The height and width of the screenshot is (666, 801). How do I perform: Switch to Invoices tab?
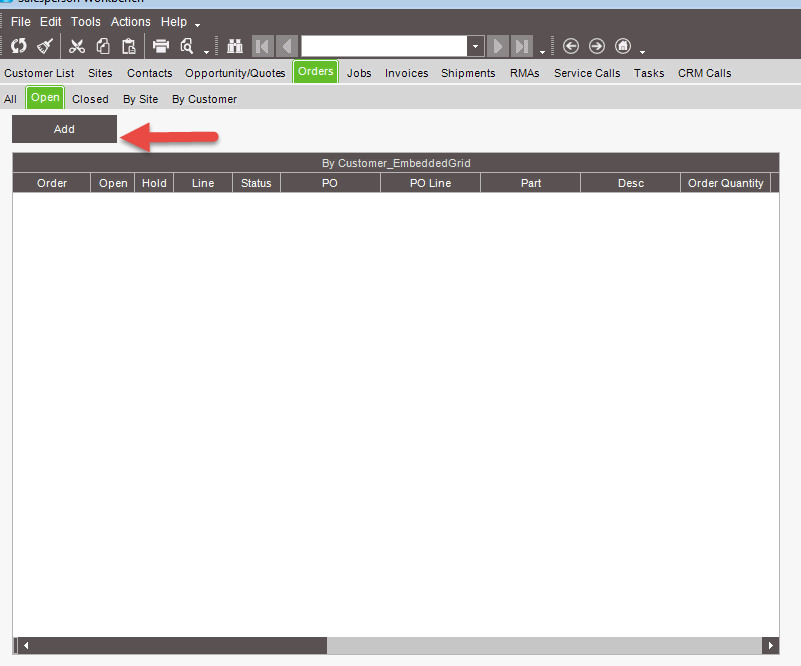pyautogui.click(x=407, y=73)
